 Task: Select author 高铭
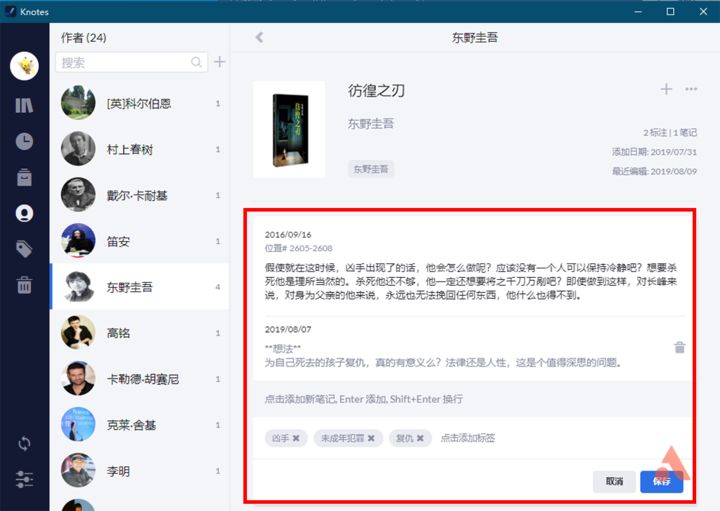[x=140, y=333]
